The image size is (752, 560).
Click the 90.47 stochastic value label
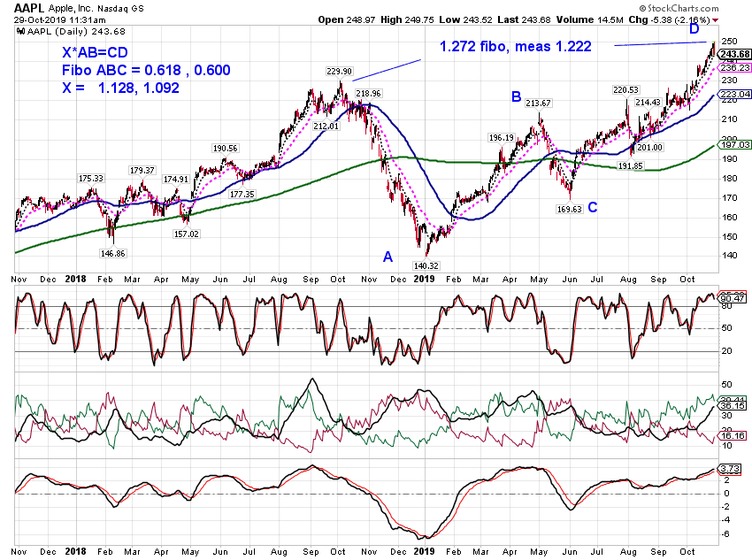[733, 298]
